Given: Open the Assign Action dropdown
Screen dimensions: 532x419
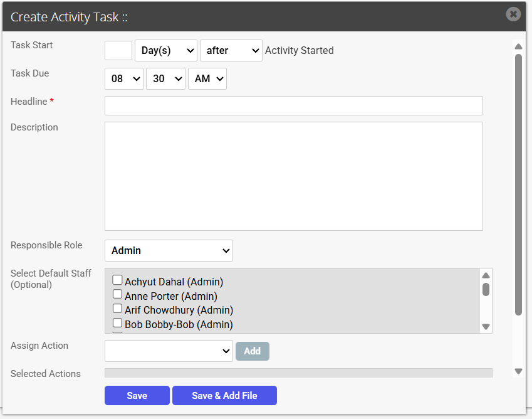Looking at the screenshot, I should coord(169,351).
